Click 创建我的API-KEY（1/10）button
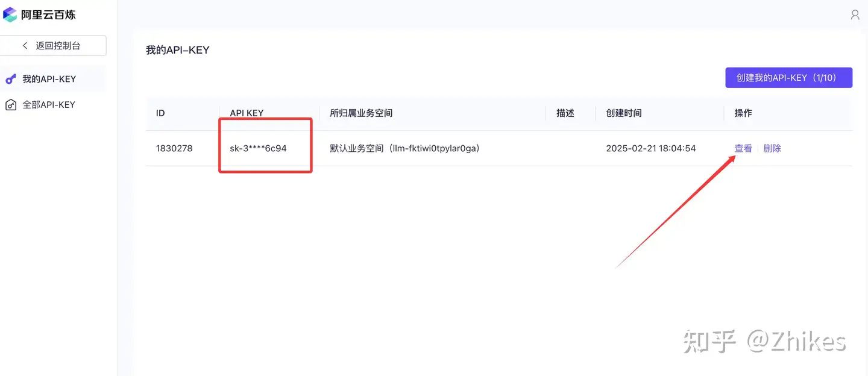The height and width of the screenshot is (376, 868). 788,78
